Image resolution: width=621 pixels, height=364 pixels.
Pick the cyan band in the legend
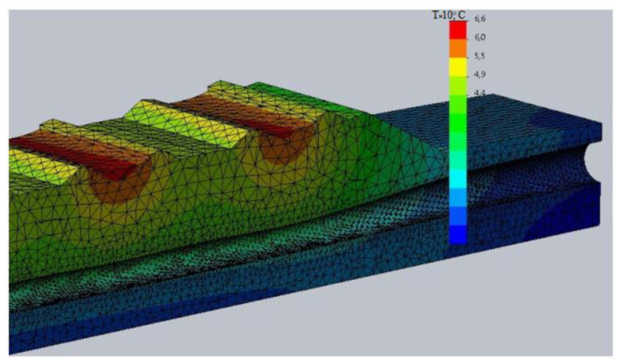[458, 179]
